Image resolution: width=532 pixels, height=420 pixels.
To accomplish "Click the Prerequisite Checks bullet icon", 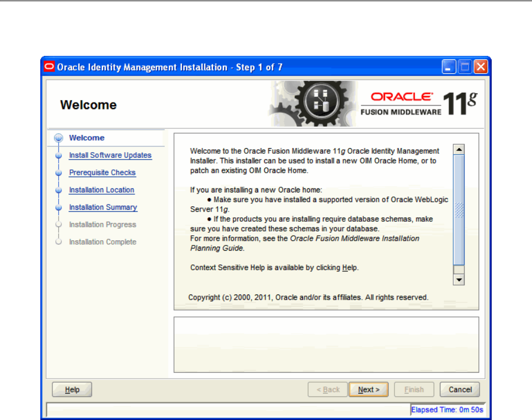I will 59,173.
